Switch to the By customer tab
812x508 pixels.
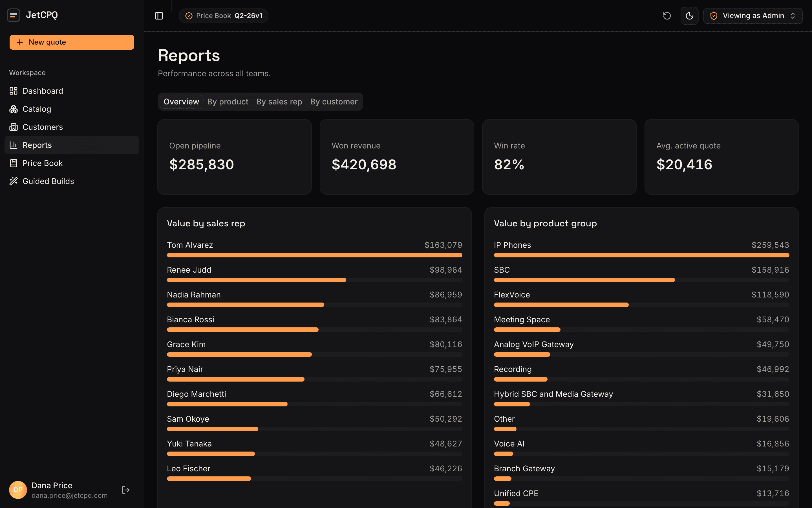pyautogui.click(x=334, y=102)
